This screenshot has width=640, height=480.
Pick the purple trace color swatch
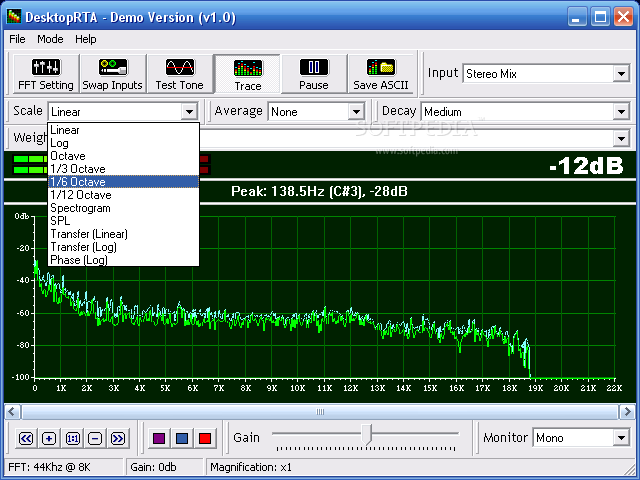coord(159,439)
